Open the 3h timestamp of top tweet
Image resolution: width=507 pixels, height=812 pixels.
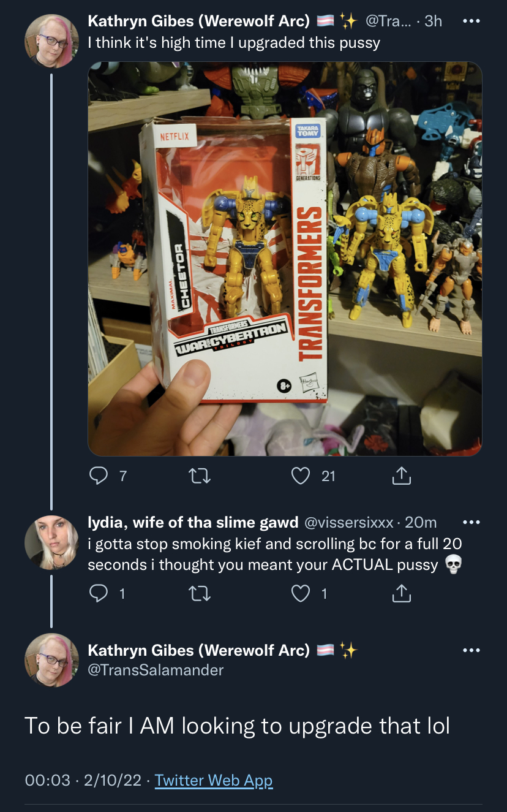click(x=433, y=21)
